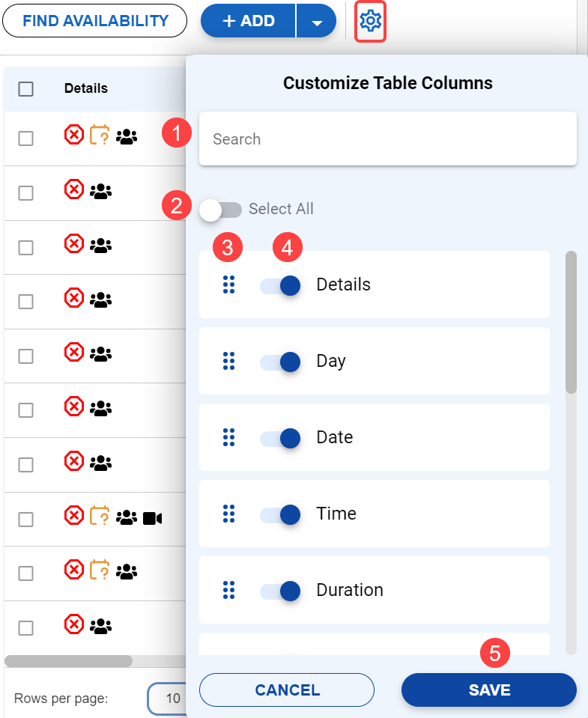Turn off the Details column toggle
Image resolution: width=588 pixels, height=718 pixels.
click(x=281, y=285)
